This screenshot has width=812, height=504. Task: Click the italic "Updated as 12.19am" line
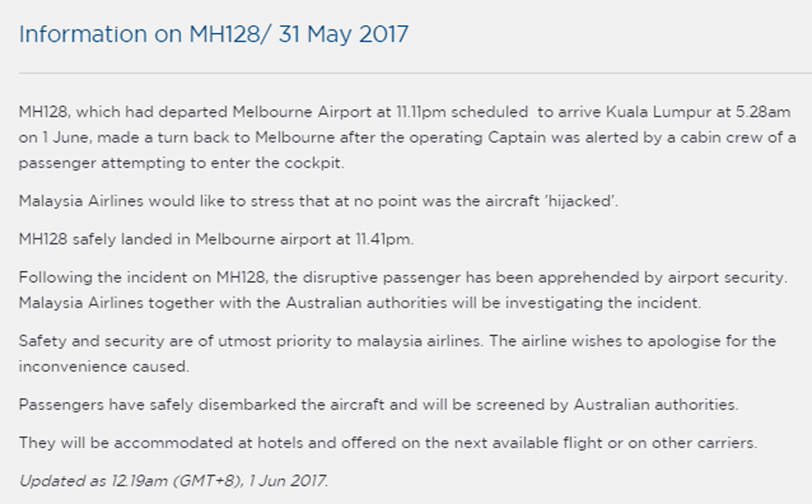pos(173,481)
